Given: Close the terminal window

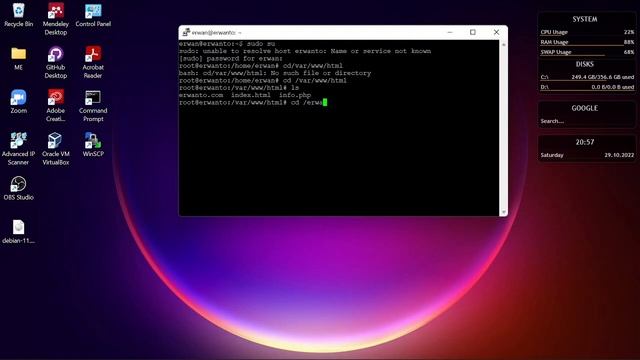Looking at the screenshot, I should point(496,32).
